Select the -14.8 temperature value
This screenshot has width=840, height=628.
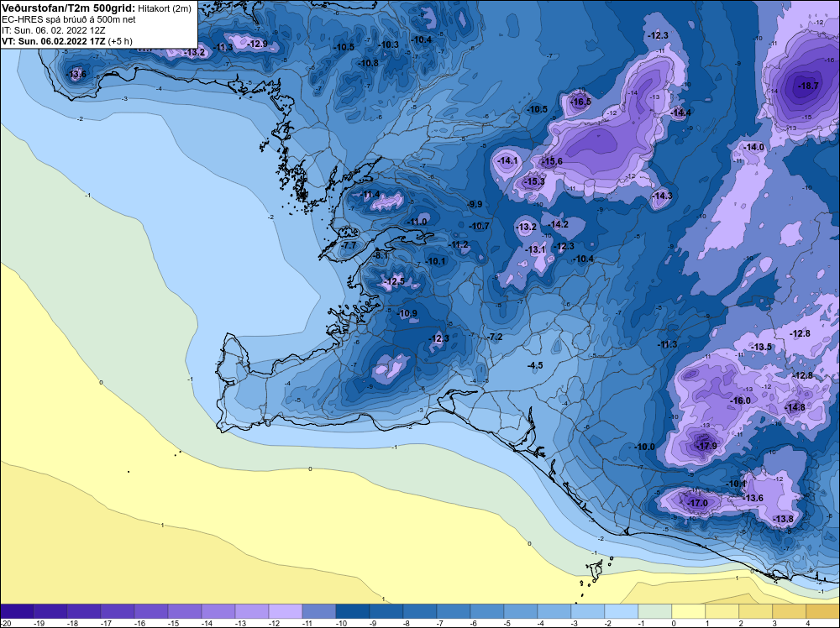tap(795, 407)
